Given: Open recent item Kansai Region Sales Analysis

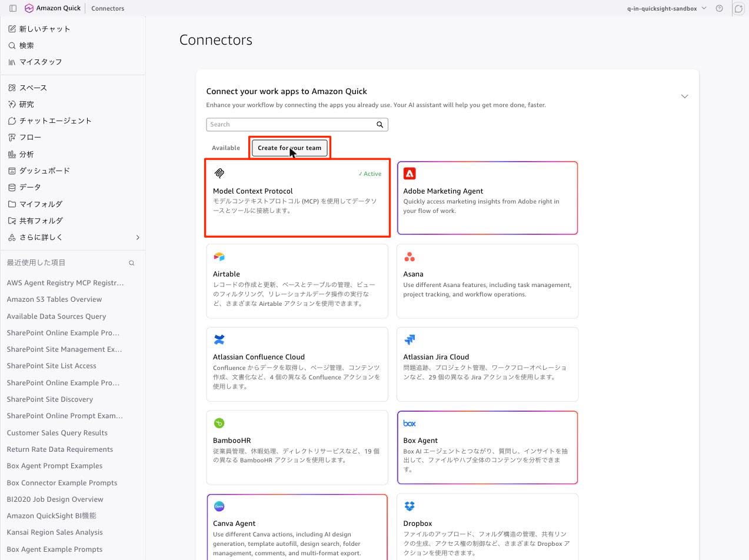Looking at the screenshot, I should pos(55,532).
